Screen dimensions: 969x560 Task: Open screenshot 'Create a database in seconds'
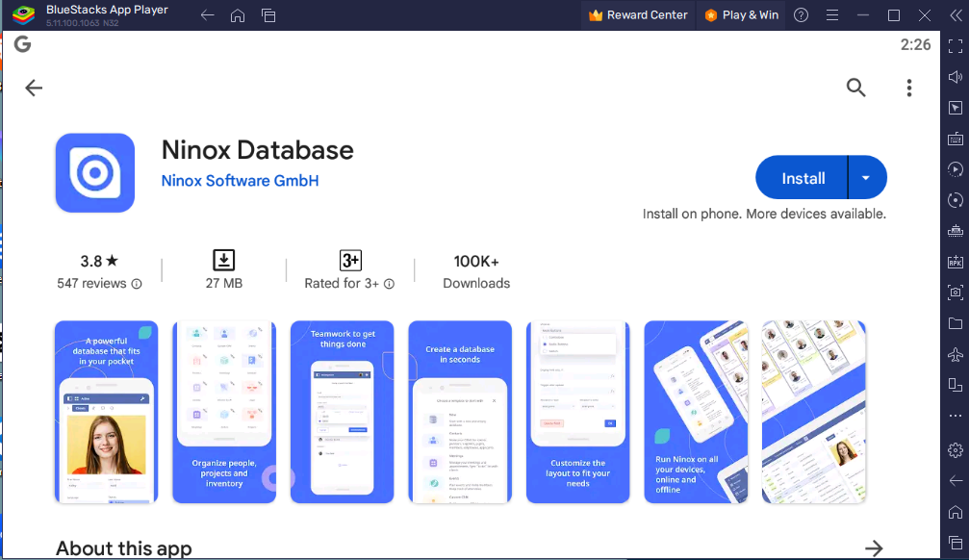click(x=460, y=412)
